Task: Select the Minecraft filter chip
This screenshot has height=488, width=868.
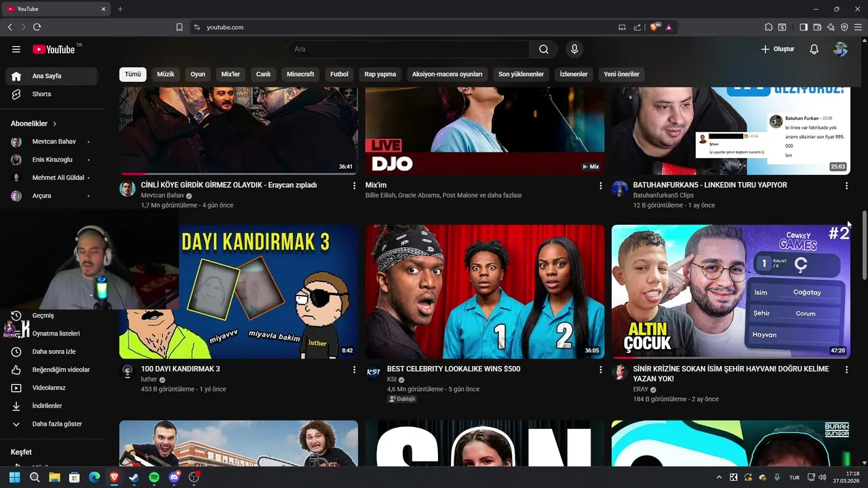Action: [300, 75]
